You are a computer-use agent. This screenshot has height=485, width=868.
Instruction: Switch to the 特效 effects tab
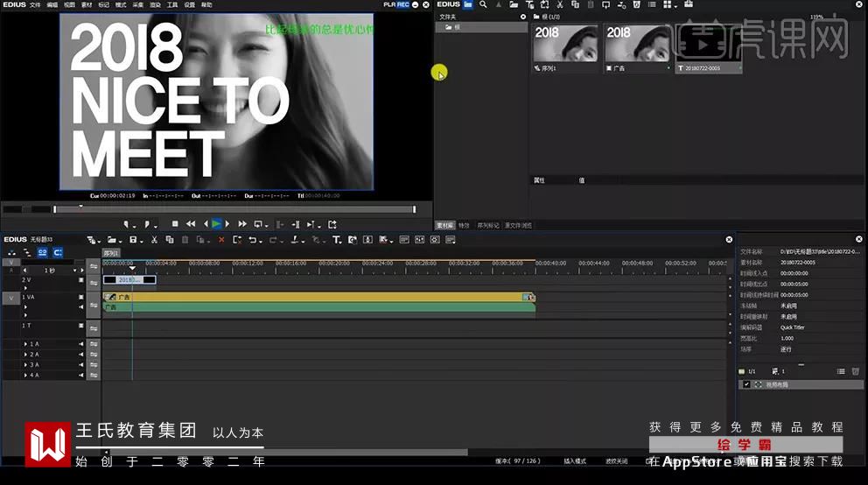[464, 225]
